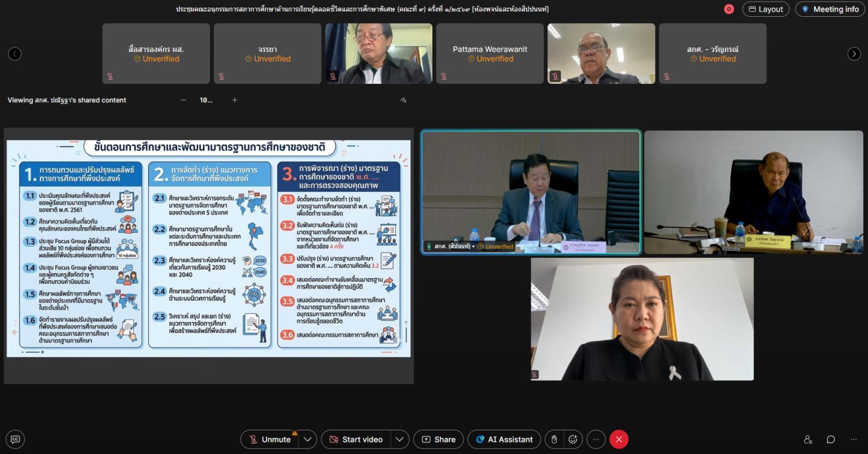Open the participants list panel
Image resolution: width=868 pixels, height=454 pixels.
click(x=808, y=440)
